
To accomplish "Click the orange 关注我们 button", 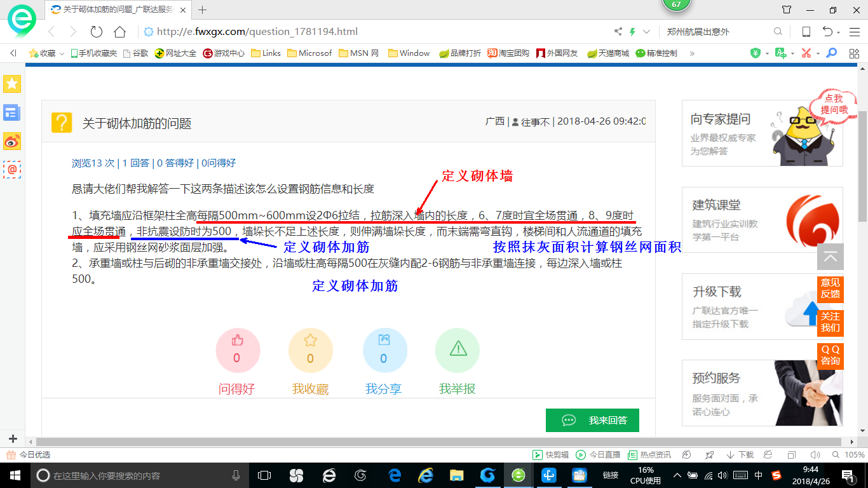I will pyautogui.click(x=830, y=322).
